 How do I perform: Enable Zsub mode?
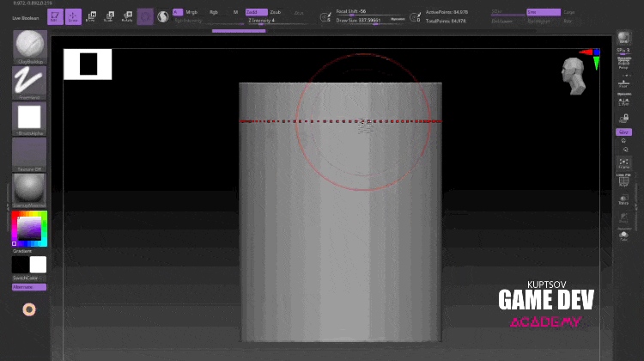[275, 12]
